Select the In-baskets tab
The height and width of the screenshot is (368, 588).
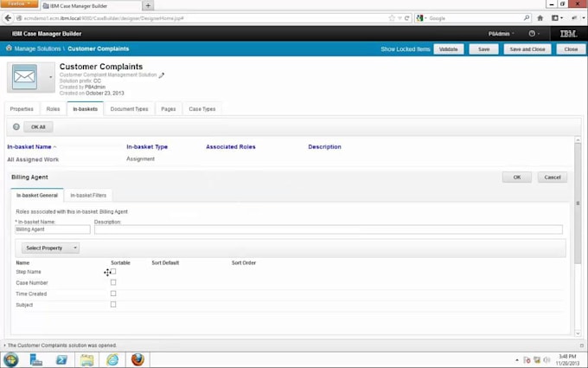tap(85, 109)
